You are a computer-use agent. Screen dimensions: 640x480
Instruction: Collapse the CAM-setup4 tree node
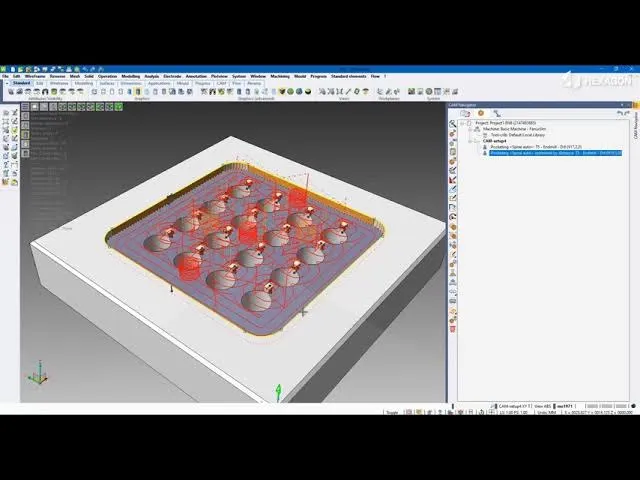pos(470,141)
